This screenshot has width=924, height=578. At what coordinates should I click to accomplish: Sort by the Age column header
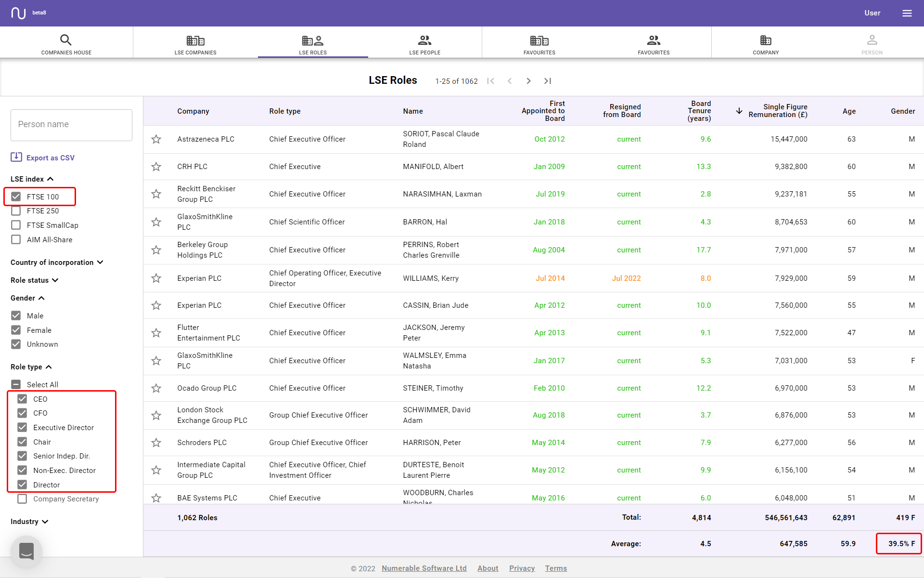849,111
